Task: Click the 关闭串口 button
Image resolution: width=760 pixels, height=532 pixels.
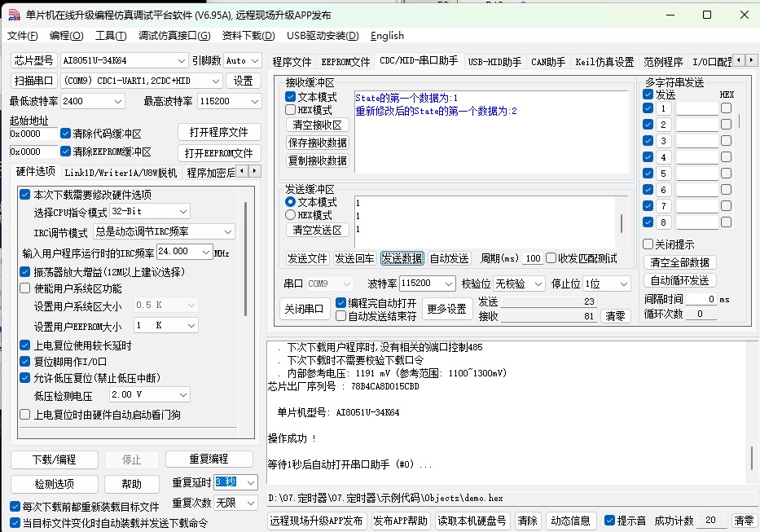Action: [305, 309]
